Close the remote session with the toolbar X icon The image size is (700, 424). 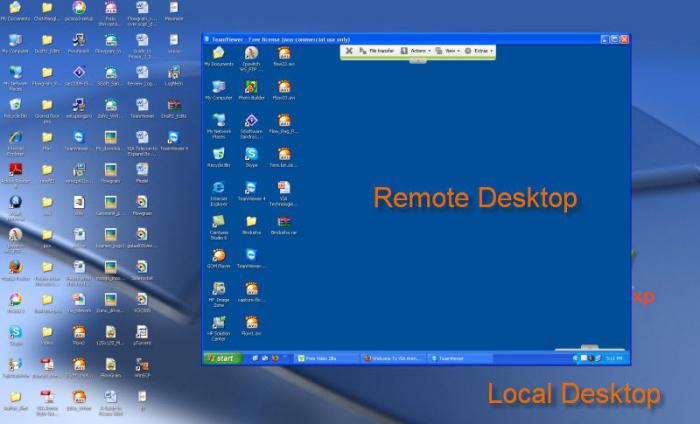pyautogui.click(x=349, y=51)
